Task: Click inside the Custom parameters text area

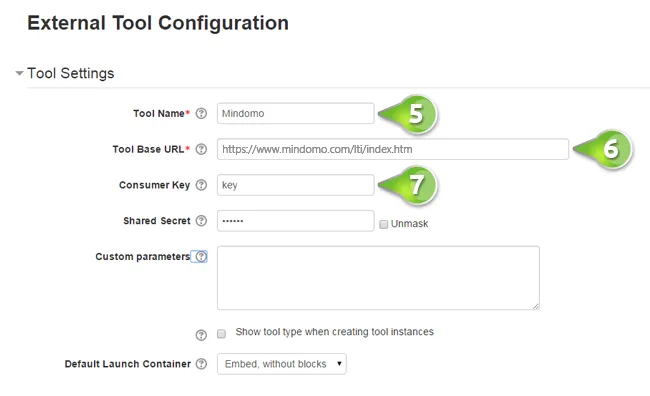Action: point(378,278)
